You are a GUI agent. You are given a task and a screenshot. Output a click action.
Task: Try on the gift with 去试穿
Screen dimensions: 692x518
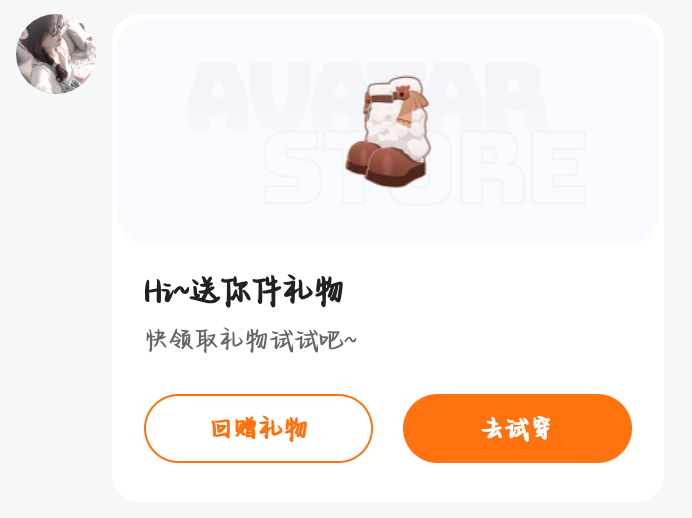[517, 428]
